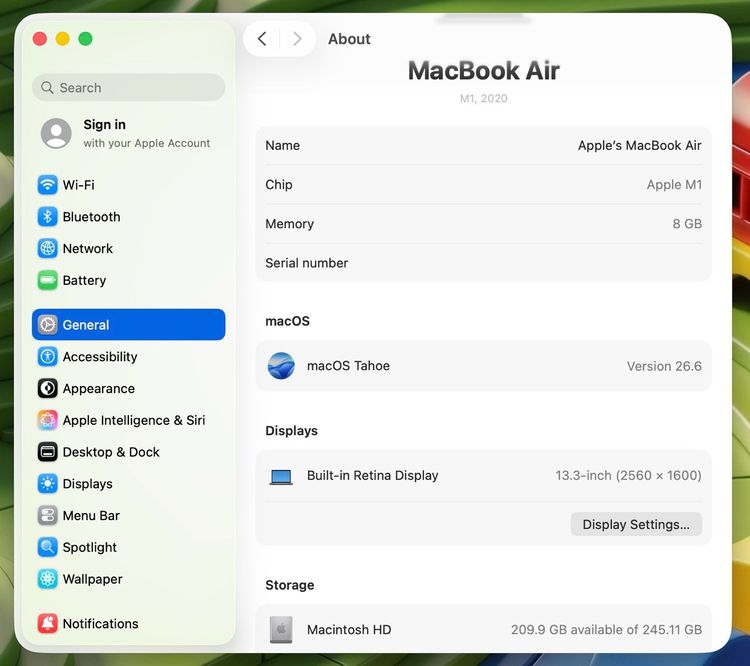This screenshot has height=666, width=750.
Task: Open Wallpaper label
Action: tap(92, 579)
